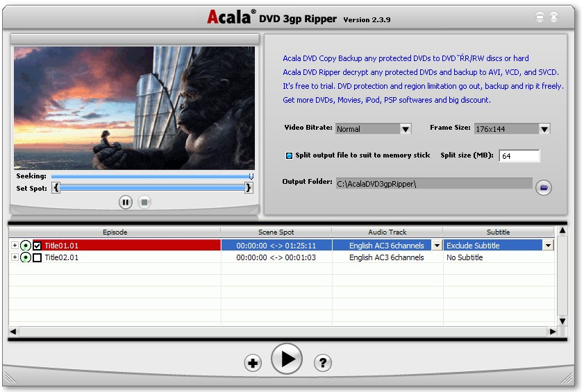Click the large start ripping play button
Image resolution: width=584 pixels, height=392 pixels.
[286, 359]
